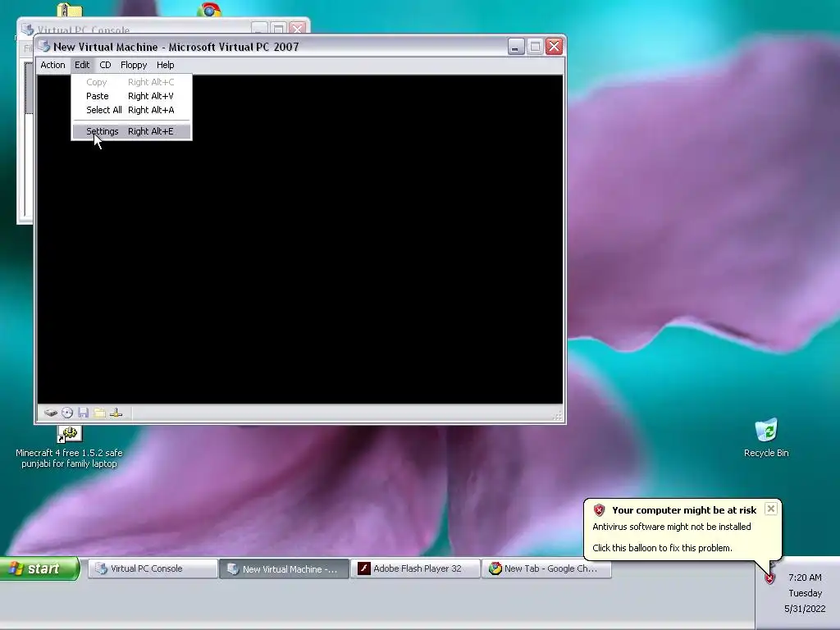Click the red security shield tray icon
The height and width of the screenshot is (630, 840).
pos(769,578)
